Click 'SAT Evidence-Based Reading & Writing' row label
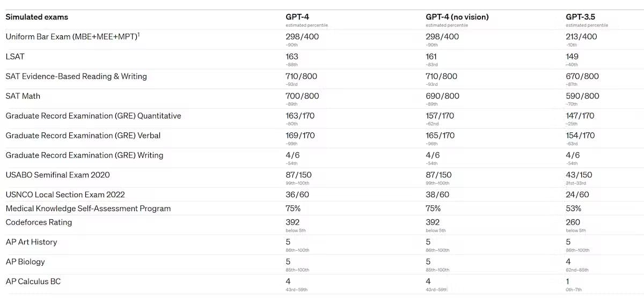 [x=76, y=76]
